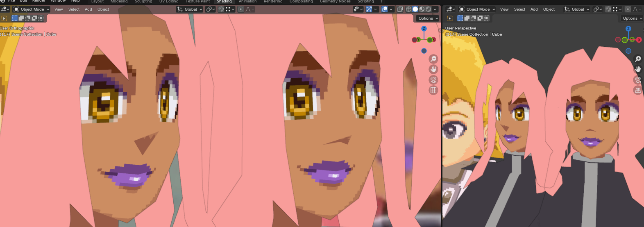Open object visibility and selectability dropdown
This screenshot has height=227, width=644.
pyautogui.click(x=358, y=9)
